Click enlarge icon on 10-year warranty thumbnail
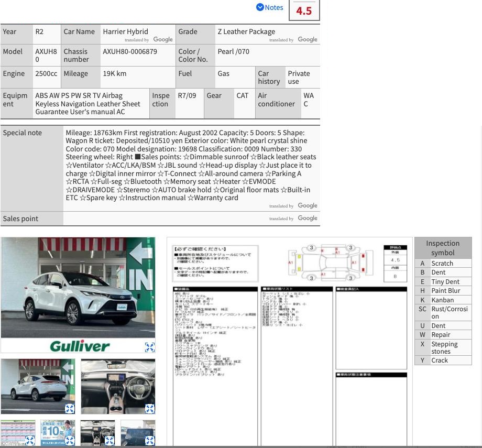482x448 pixels. [69, 441]
